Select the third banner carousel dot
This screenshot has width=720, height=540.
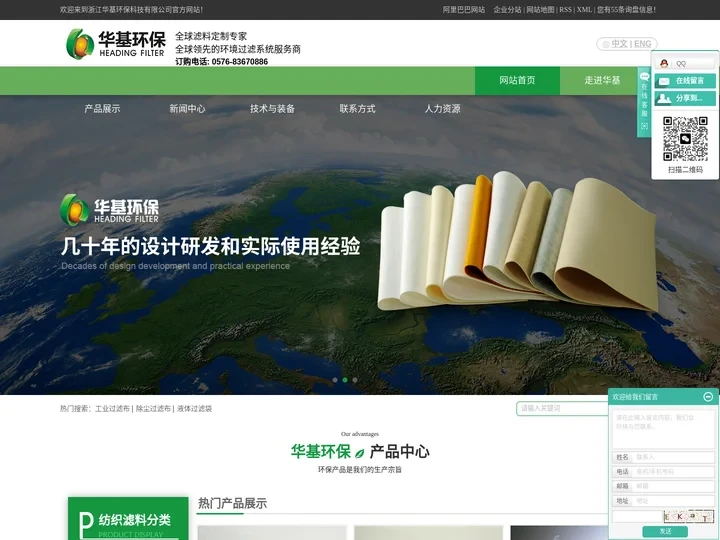(354, 380)
